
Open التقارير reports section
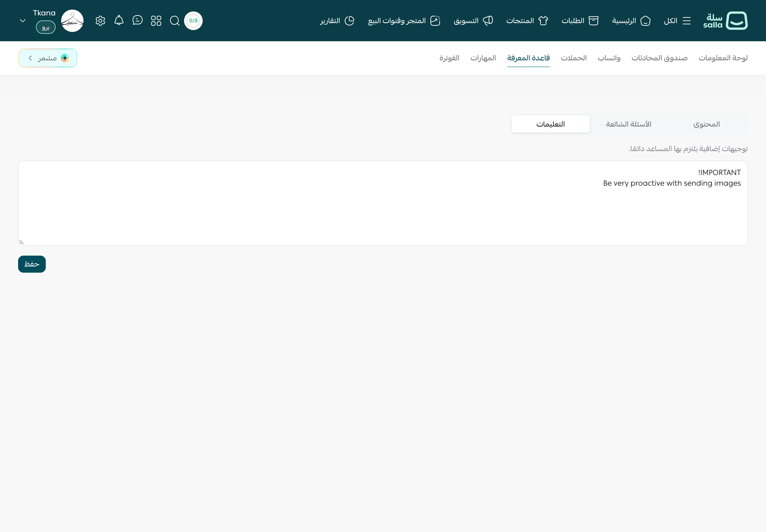point(337,21)
